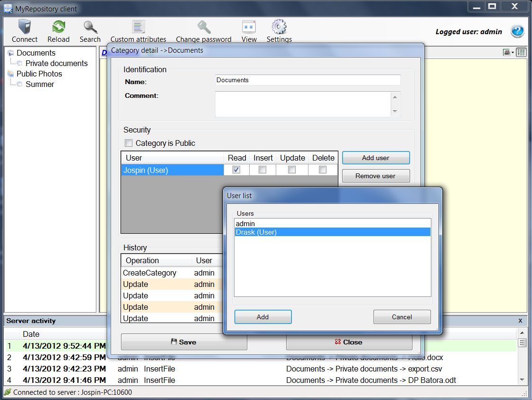
Task: Select CreateCategory history row
Action: pos(172,273)
